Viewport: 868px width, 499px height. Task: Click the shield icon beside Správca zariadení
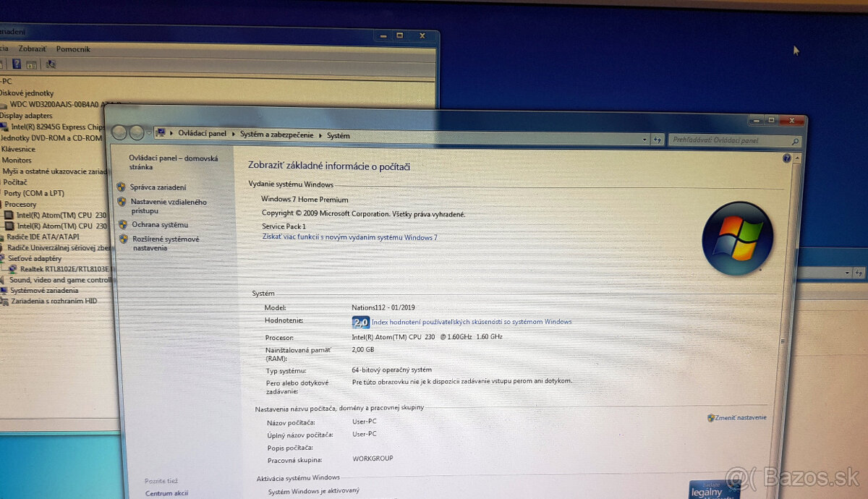(121, 187)
